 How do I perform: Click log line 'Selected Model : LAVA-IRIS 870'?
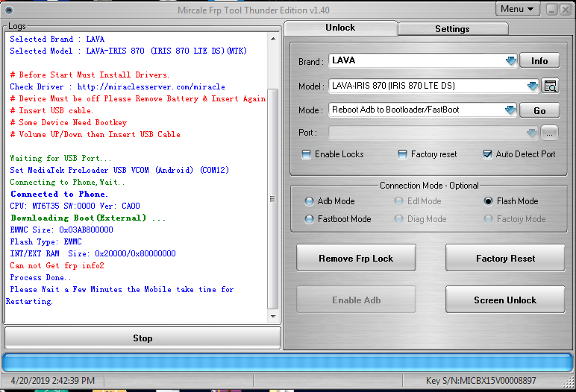tap(128, 51)
